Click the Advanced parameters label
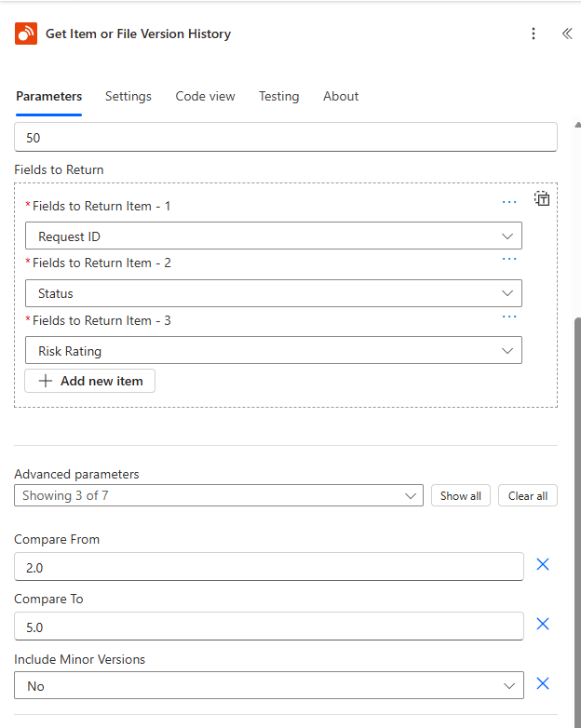Image resolution: width=581 pixels, height=728 pixels. pyautogui.click(x=76, y=474)
